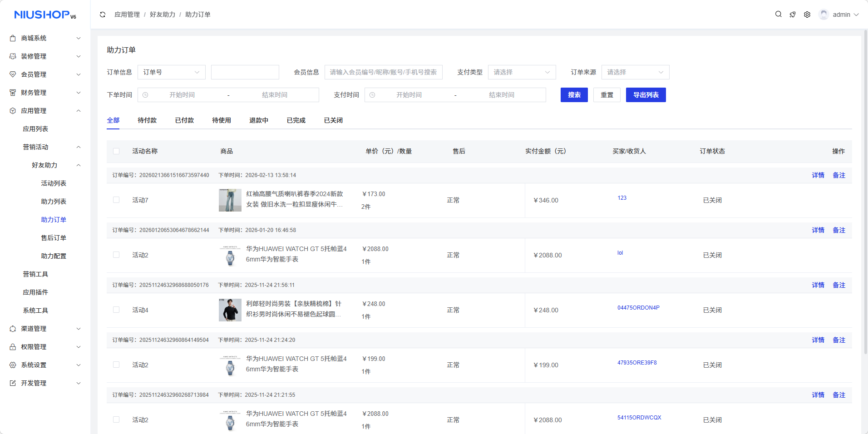
Task: Click the 财务管理 sidebar icon
Action: 13,93
